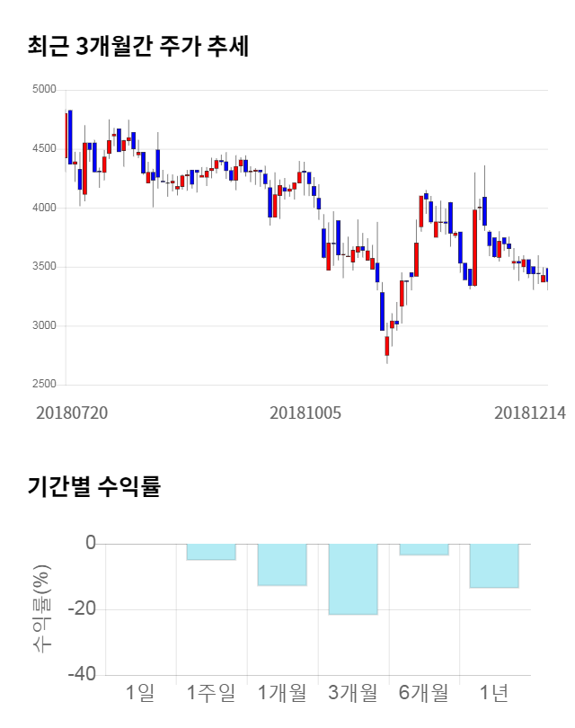Select the 6개월 return bar

[x=423, y=549]
